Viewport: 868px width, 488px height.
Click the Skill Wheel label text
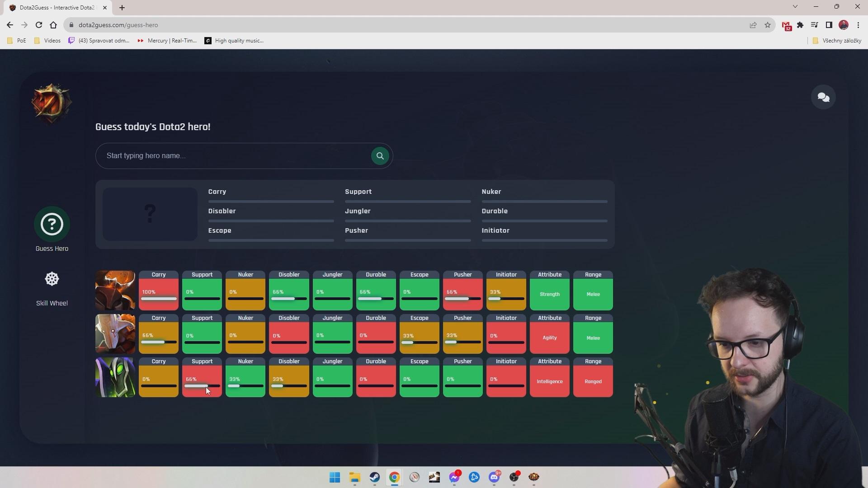52,303
